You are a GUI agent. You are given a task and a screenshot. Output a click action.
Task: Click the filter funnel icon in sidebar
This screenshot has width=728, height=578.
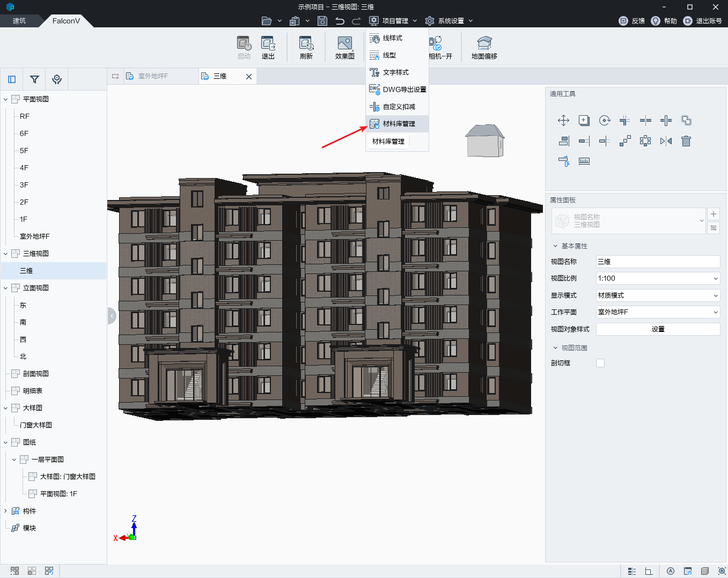point(34,79)
